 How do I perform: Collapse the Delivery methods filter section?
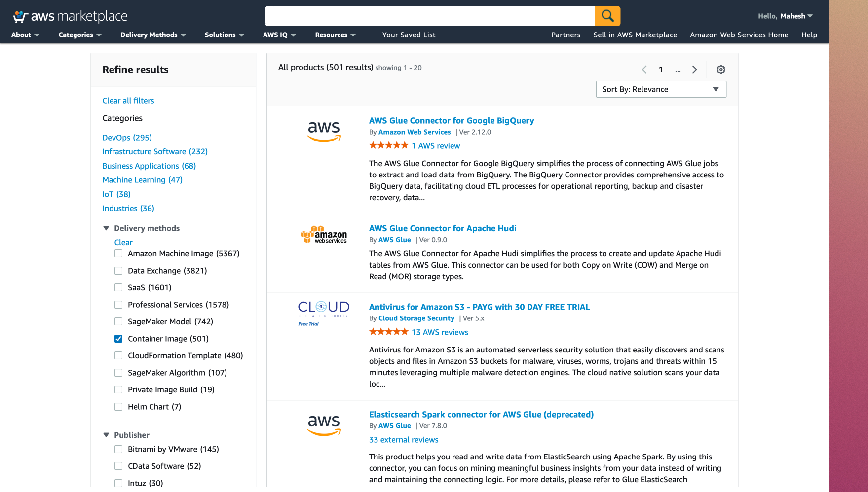point(106,228)
